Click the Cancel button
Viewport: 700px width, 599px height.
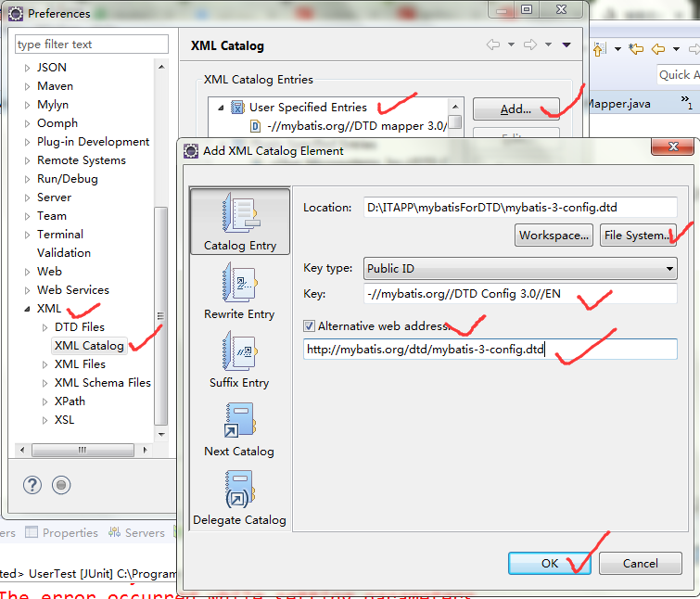tap(640, 563)
